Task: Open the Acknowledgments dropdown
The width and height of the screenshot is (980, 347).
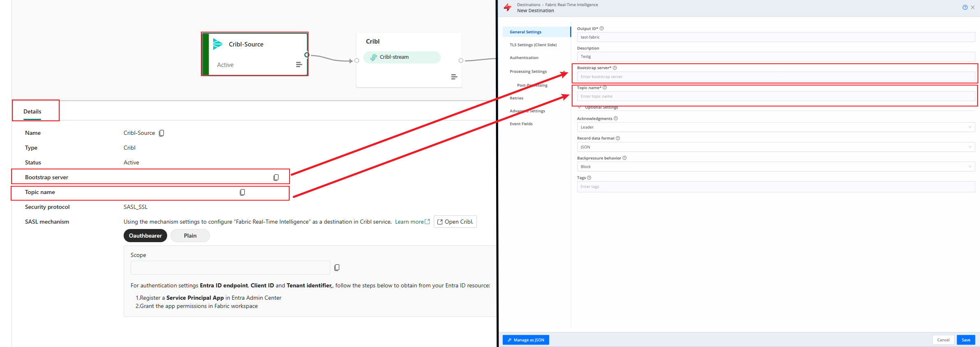Action: click(776, 127)
